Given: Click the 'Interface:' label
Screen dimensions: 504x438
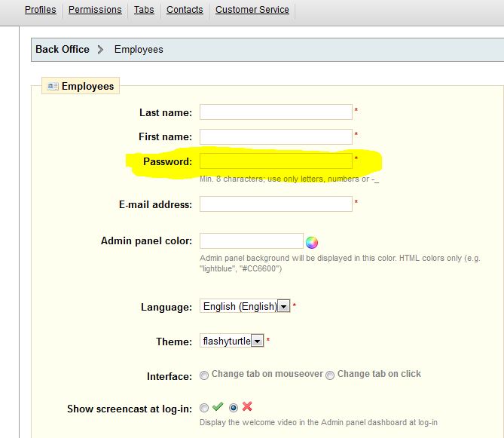Looking at the screenshot, I should 170,376.
